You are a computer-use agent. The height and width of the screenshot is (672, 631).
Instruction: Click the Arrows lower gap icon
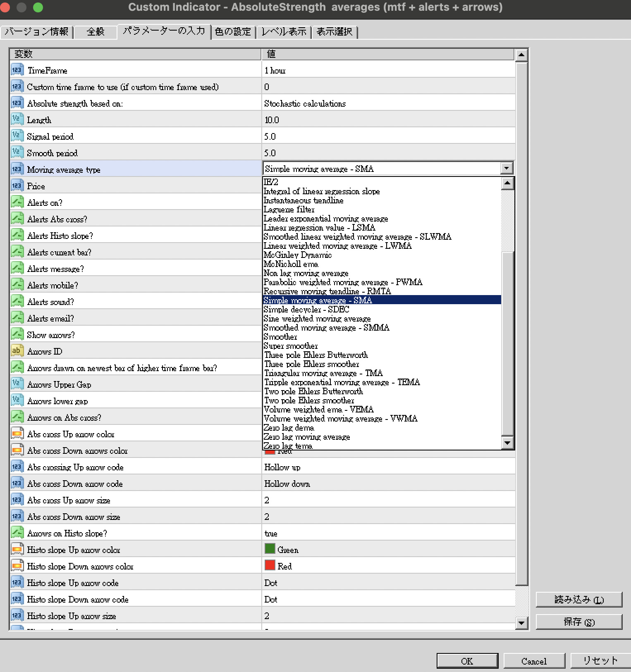(x=17, y=400)
